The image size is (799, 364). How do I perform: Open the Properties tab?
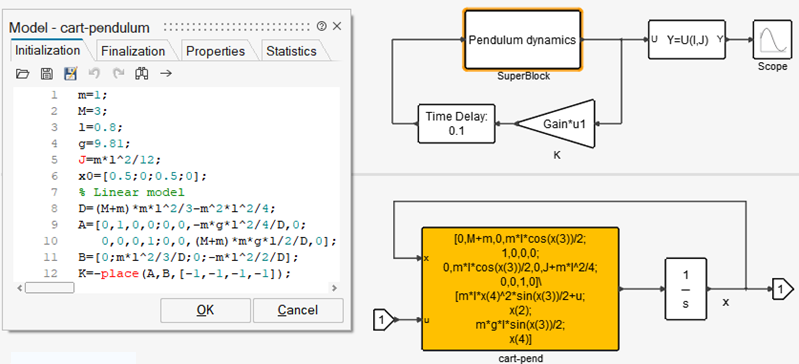pyautogui.click(x=216, y=51)
